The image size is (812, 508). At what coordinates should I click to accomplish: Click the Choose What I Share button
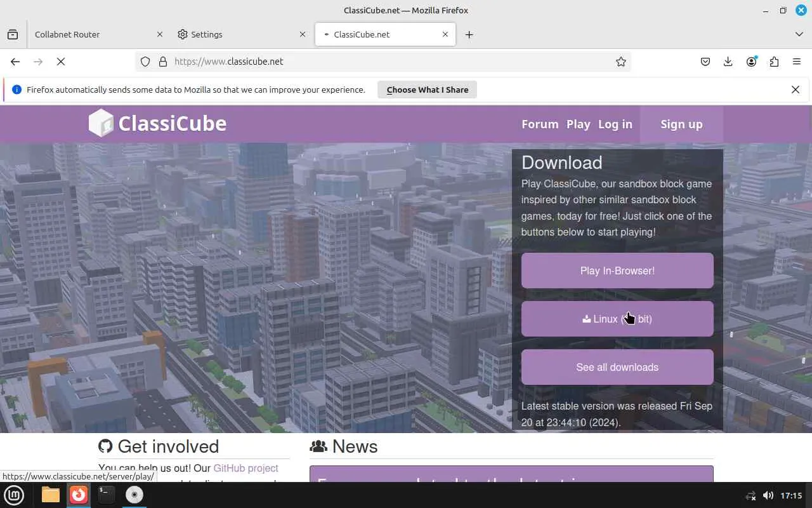[x=428, y=90]
